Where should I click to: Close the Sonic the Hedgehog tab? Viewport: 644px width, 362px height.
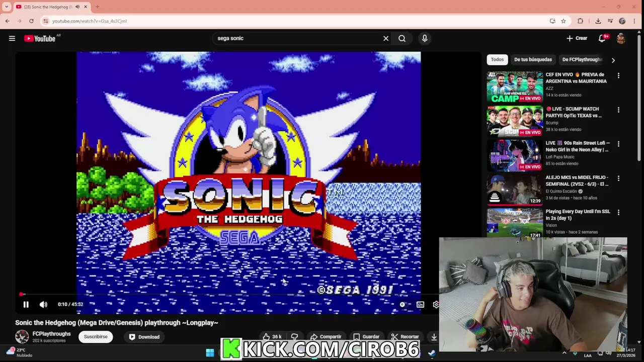86,7
